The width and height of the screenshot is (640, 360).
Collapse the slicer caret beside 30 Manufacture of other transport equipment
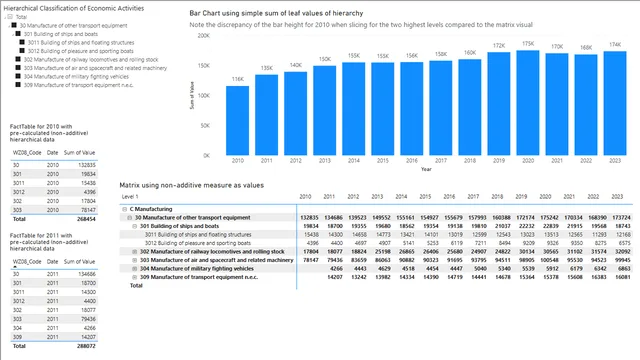tap(9, 26)
